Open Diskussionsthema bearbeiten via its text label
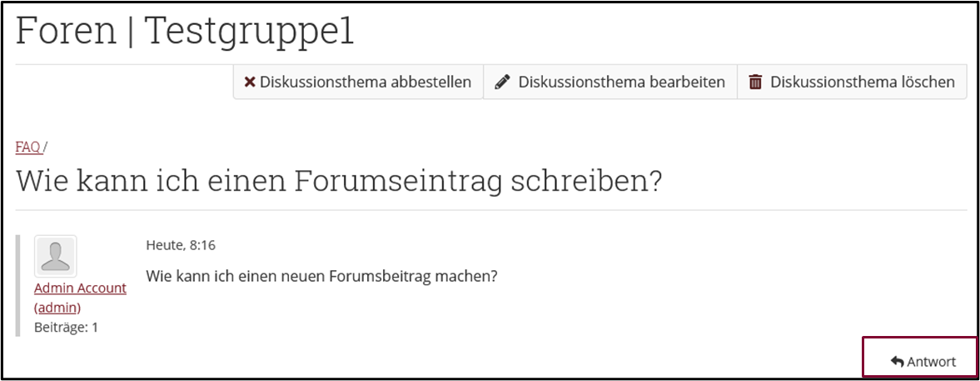The image size is (980, 381). 621,83
